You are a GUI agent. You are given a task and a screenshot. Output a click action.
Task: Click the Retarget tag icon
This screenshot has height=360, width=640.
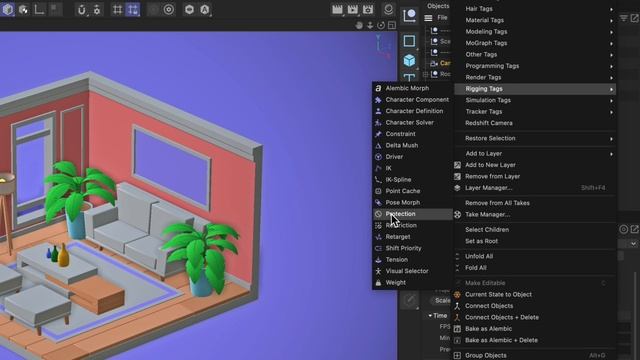point(378,237)
